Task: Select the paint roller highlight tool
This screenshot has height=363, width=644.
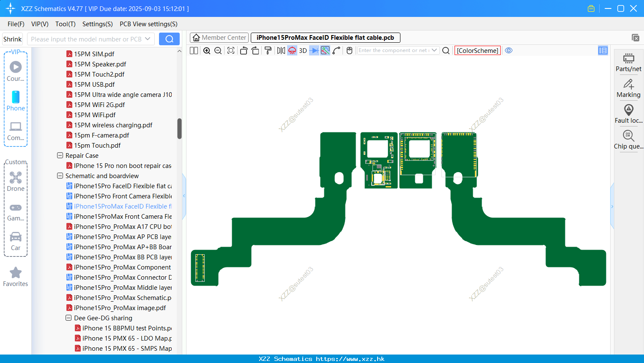Action: coord(268,51)
